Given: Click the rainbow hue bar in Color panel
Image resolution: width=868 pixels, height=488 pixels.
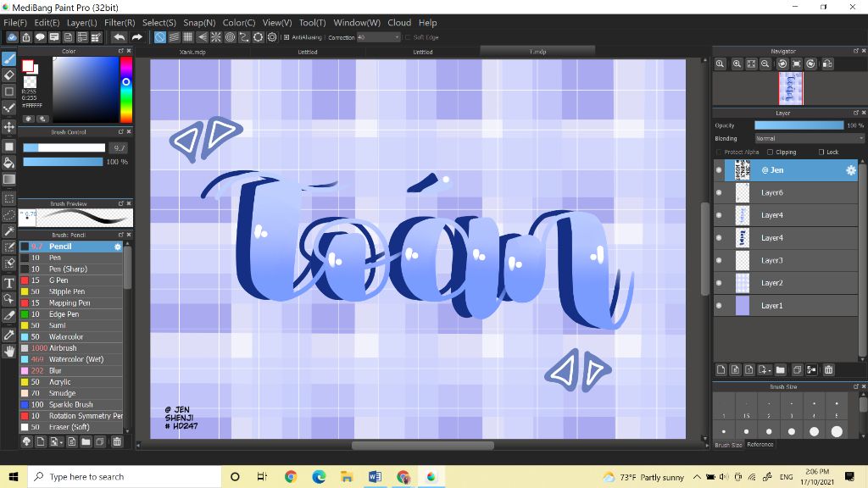Looking at the screenshot, I should (126, 89).
